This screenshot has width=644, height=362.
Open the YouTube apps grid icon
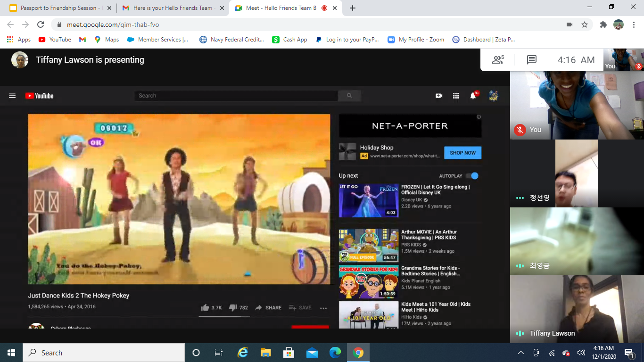tap(456, 96)
